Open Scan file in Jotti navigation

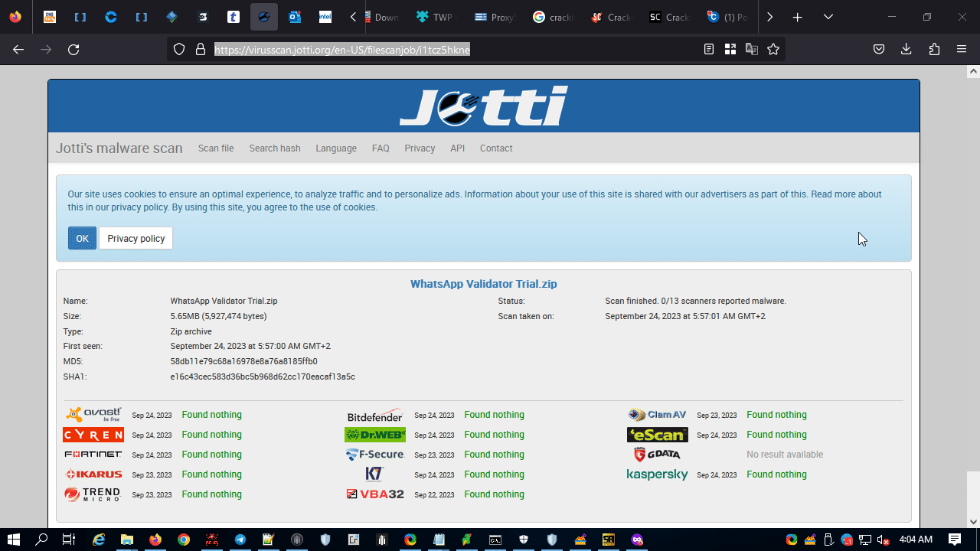216,148
